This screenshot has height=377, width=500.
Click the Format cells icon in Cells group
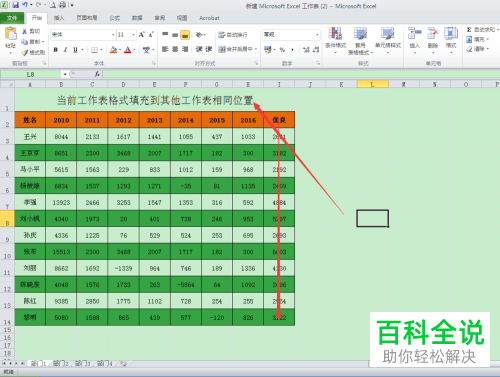[x=451, y=33]
